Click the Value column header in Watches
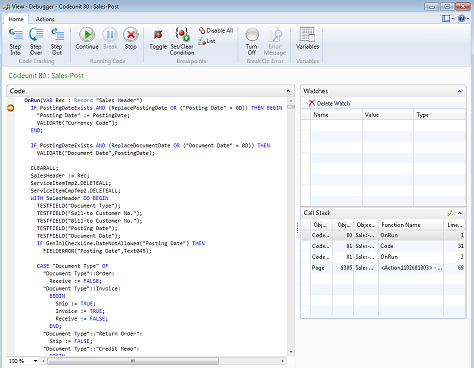Screen dimensions: 474x368 tap(388, 115)
